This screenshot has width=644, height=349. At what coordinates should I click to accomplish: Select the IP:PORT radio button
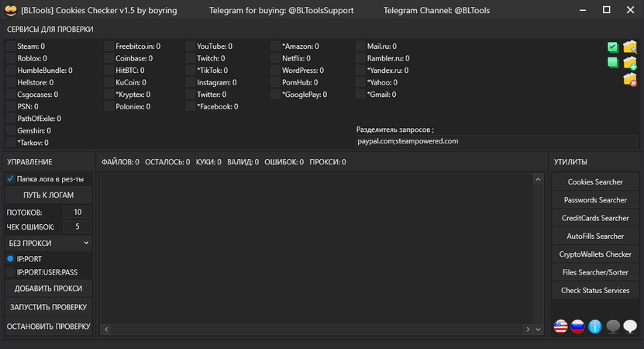(10, 258)
